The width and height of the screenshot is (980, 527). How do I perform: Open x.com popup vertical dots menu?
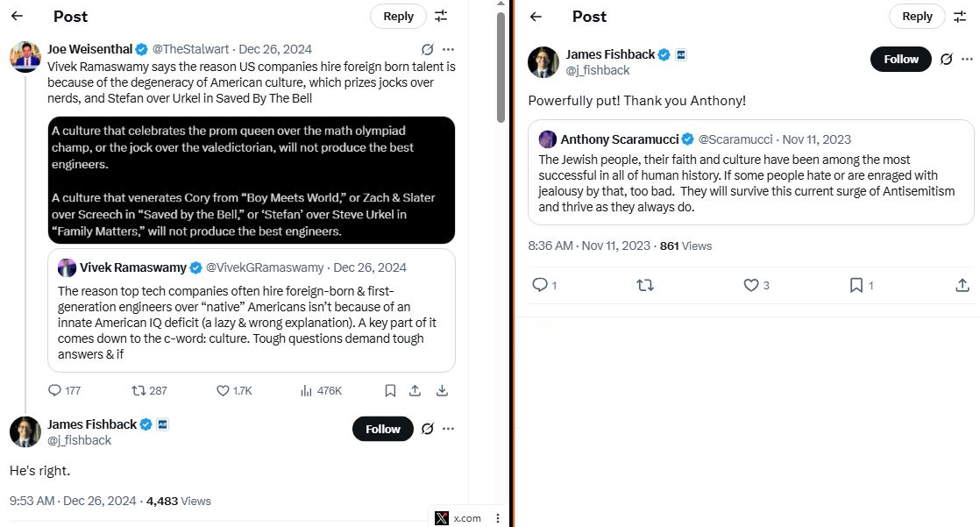498,518
